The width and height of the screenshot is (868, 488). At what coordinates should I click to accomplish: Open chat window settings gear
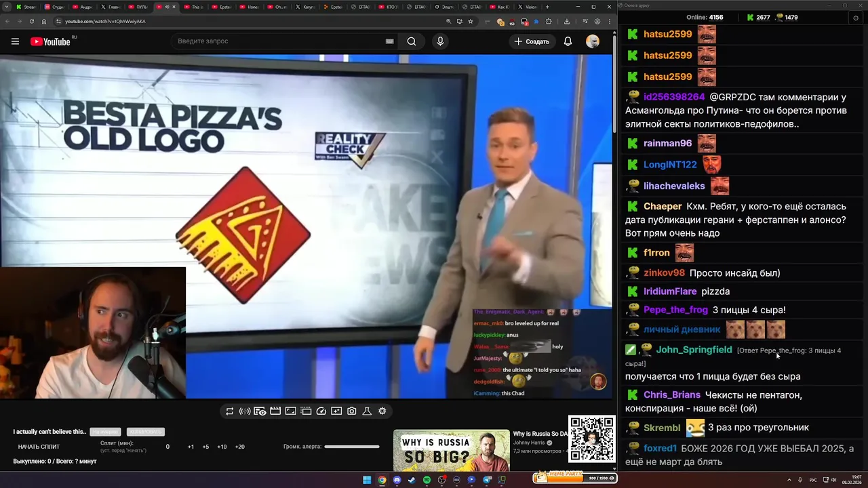[x=855, y=18]
